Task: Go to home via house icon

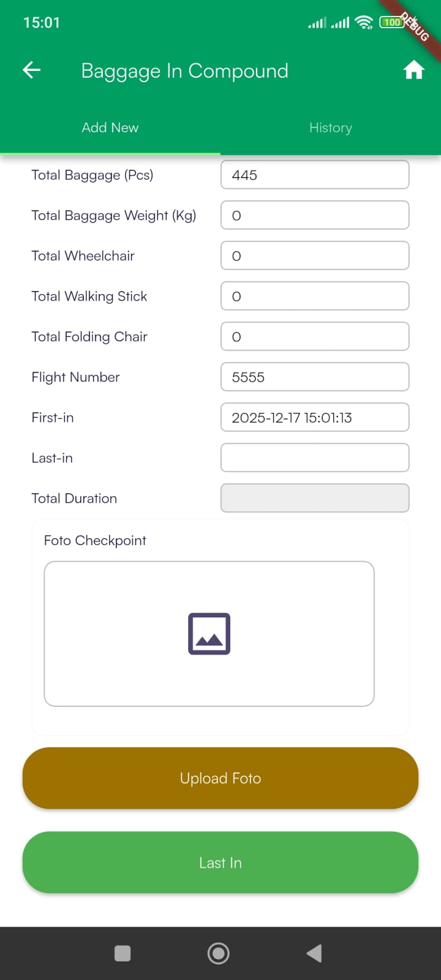Action: (413, 70)
